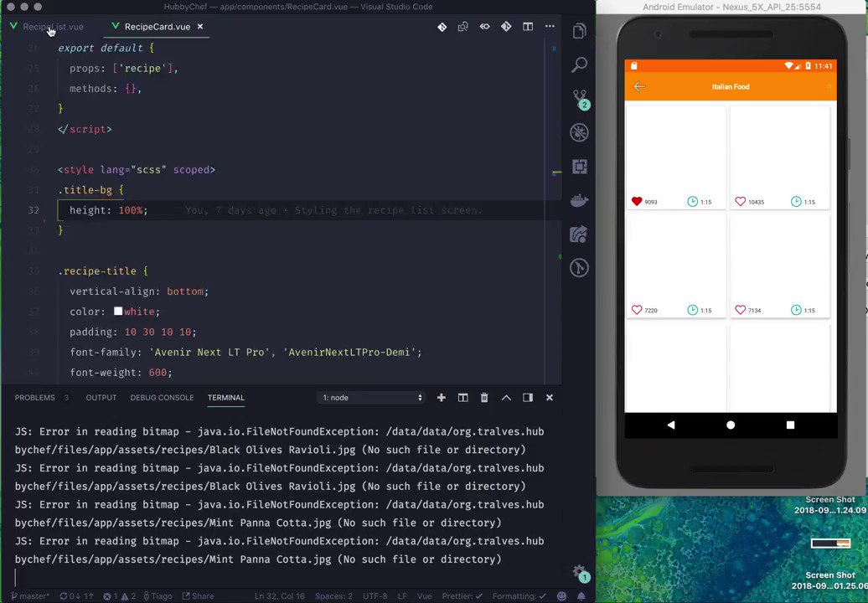
Task: Show previous revision git icon in editor toolbar
Action: click(x=442, y=27)
